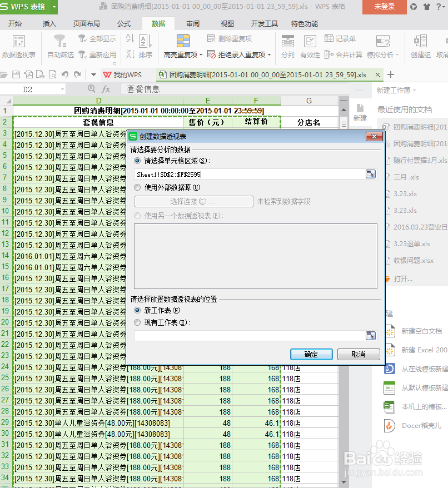
Task: Open 有效性 data validation
Action: [x=310, y=46]
